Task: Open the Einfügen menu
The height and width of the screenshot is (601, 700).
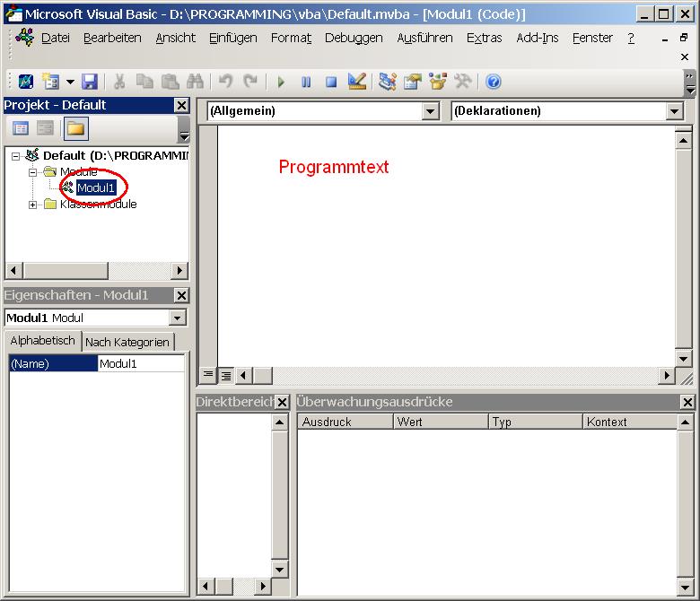Action: 233,38
